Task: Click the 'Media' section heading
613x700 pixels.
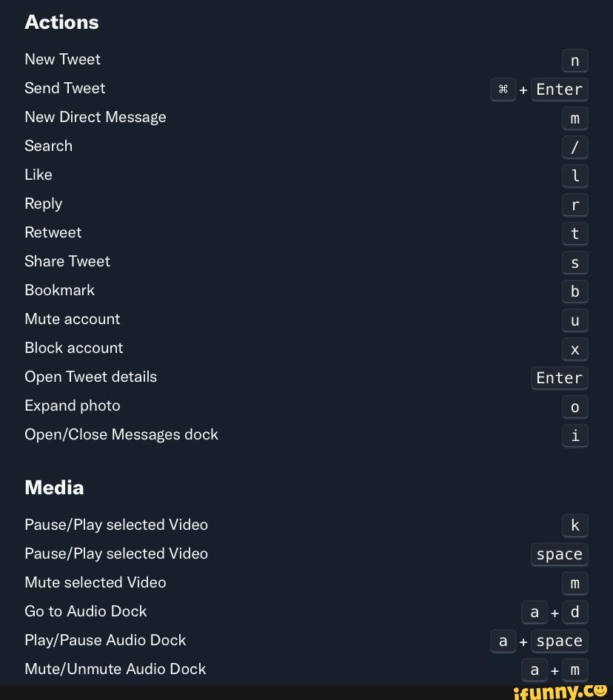Action: [x=54, y=488]
